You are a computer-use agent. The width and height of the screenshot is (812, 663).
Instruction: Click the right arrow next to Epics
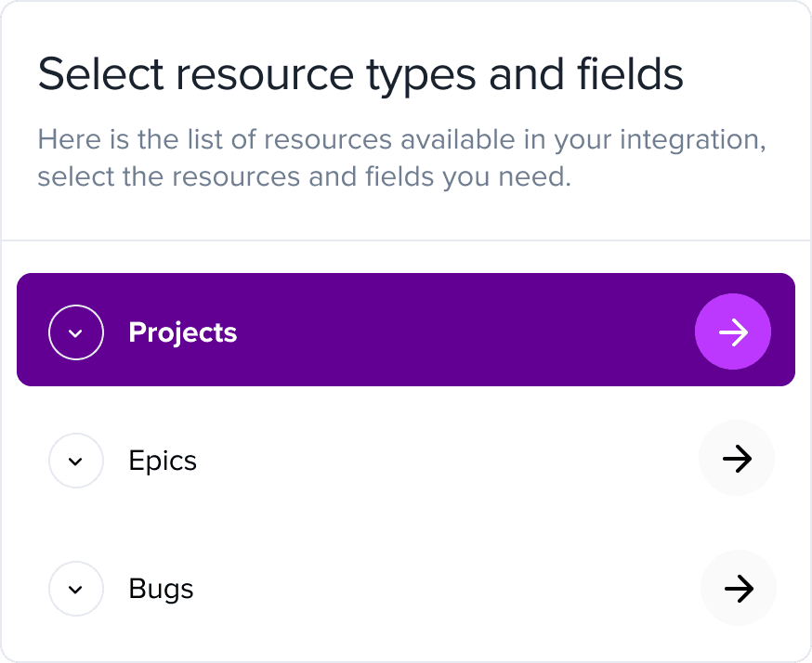click(x=737, y=459)
